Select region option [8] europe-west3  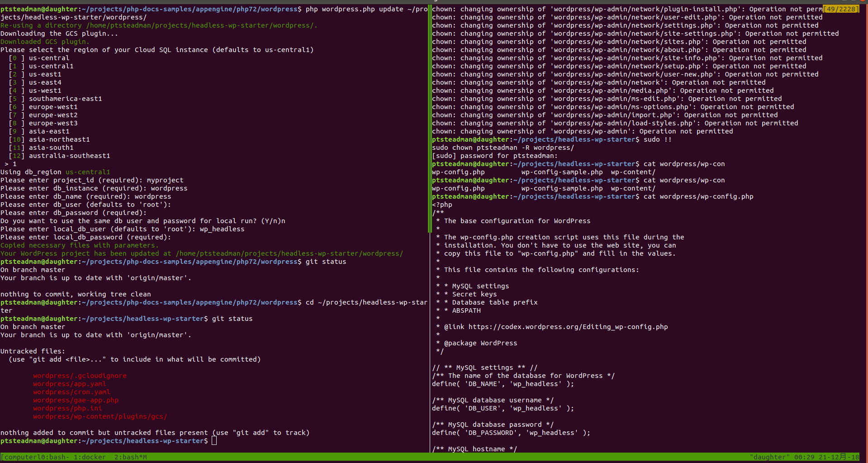click(43, 123)
